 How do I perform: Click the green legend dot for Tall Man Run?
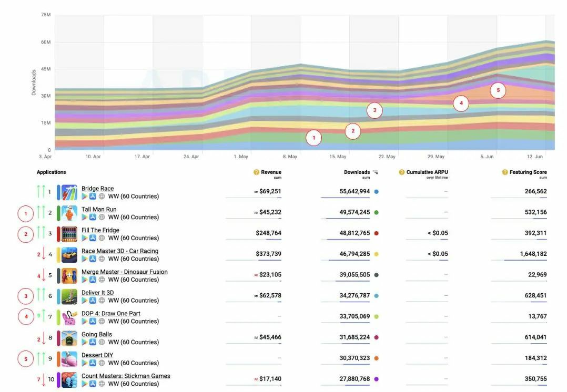[377, 213]
